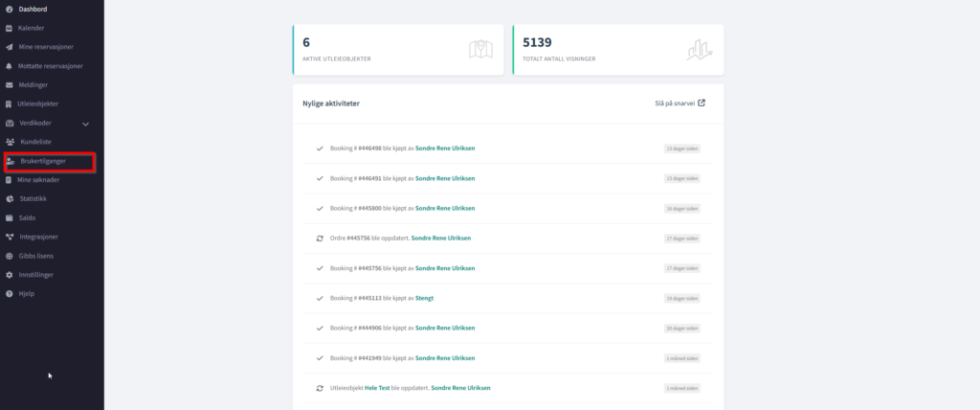Click the Slå på snarvei link
The image size is (980, 410).
[674, 102]
